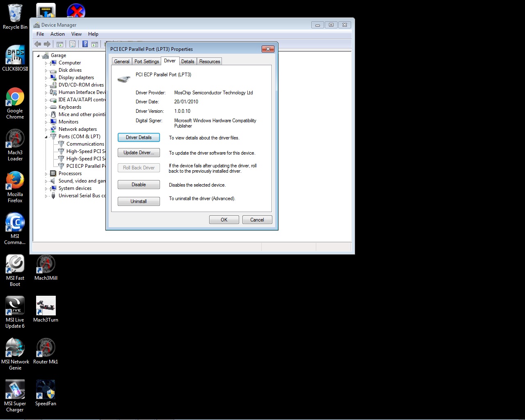Select Communications port item in tree
The width and height of the screenshot is (525, 420).
pos(85,144)
